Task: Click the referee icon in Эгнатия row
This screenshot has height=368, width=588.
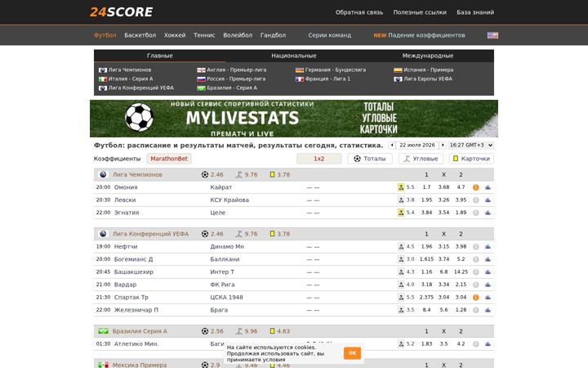Action: point(401,213)
